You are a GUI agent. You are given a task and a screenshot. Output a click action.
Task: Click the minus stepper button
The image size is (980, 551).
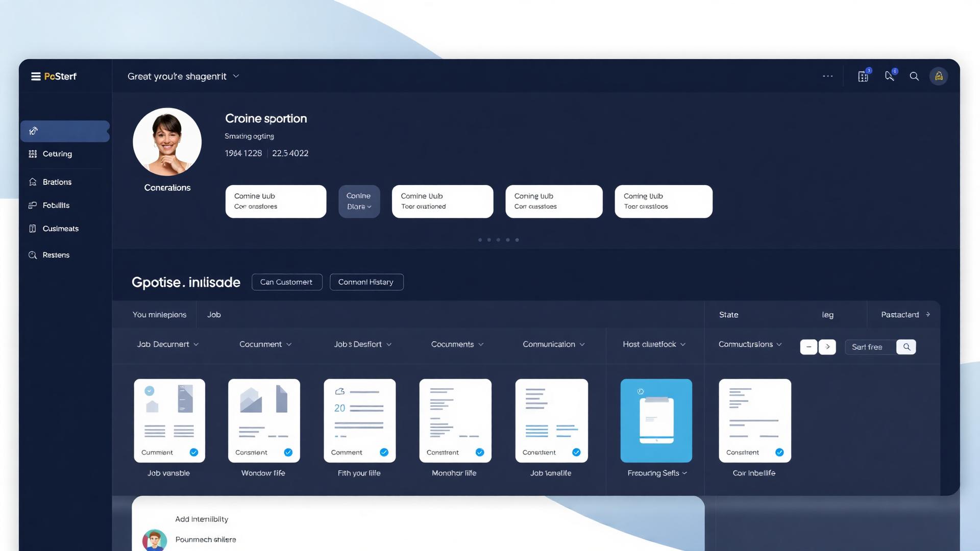pos(808,347)
